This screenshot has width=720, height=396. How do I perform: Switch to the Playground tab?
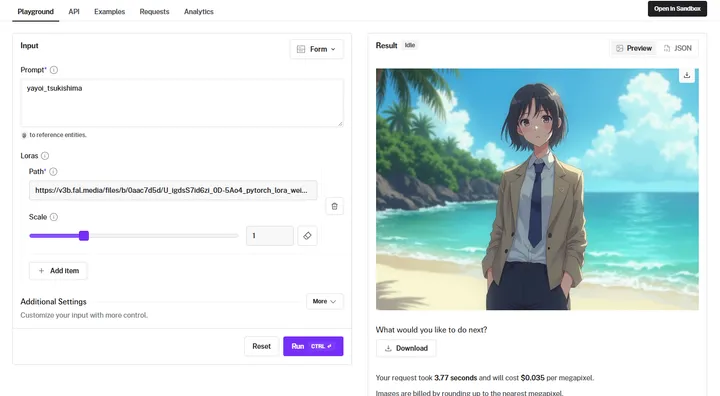tap(35, 11)
